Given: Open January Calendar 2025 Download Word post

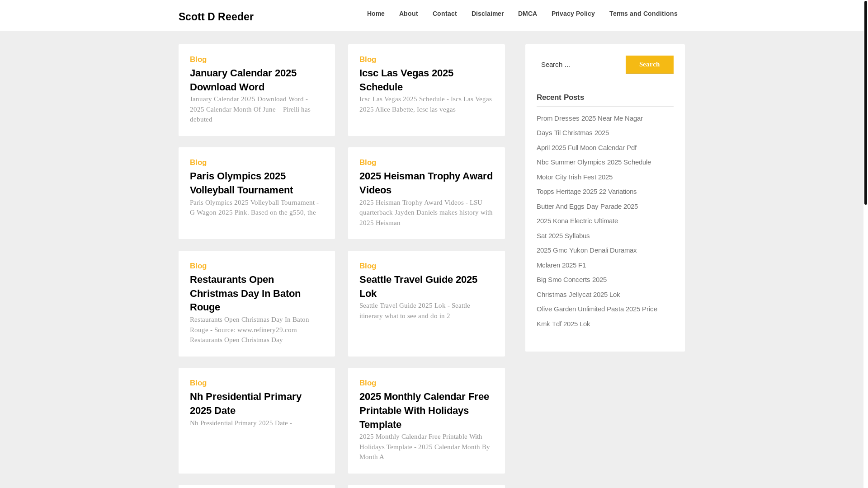Looking at the screenshot, I should click(243, 80).
